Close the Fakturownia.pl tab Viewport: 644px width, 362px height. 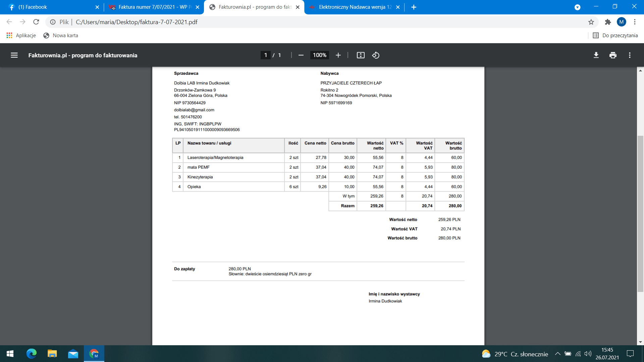[x=298, y=7]
